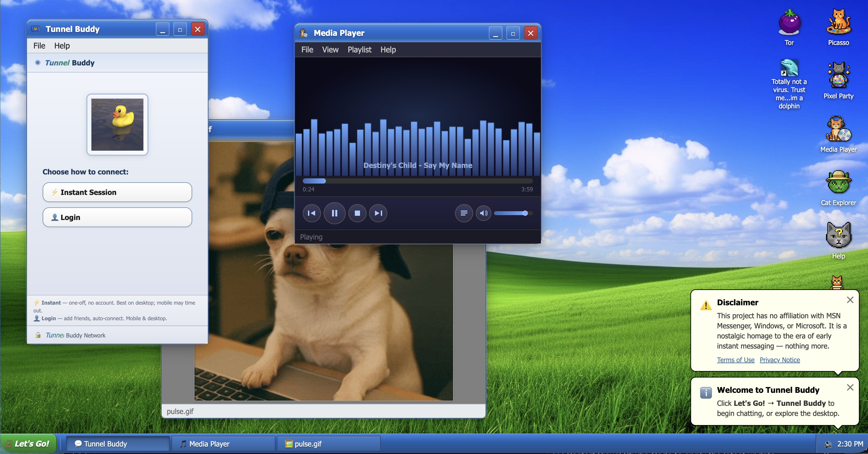Click the Let's Go! start button

pos(28,444)
